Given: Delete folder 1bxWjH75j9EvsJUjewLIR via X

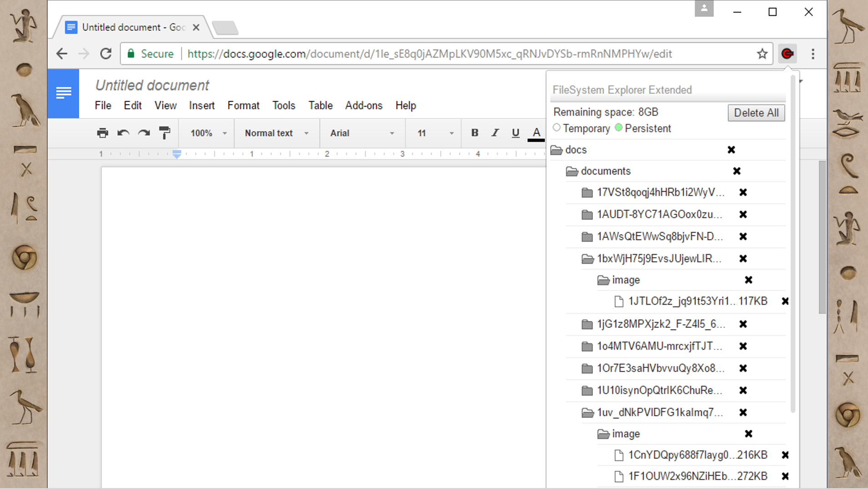Looking at the screenshot, I should pyautogui.click(x=743, y=259).
